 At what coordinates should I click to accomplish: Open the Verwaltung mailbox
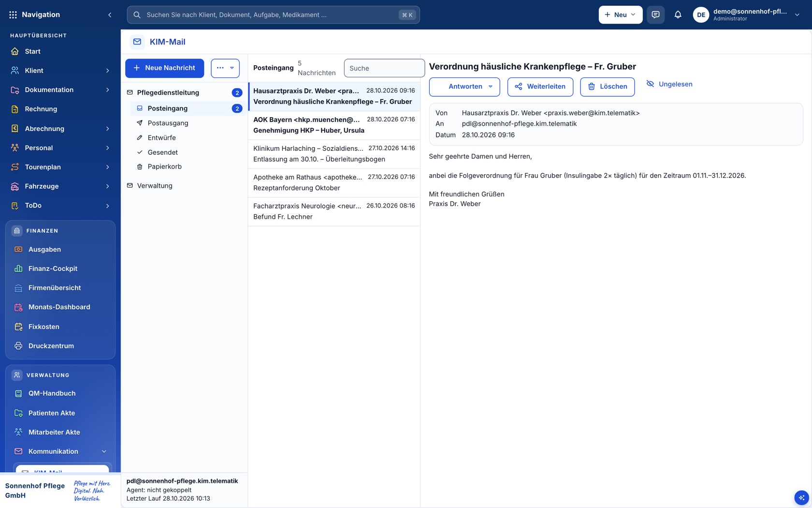(184, 186)
